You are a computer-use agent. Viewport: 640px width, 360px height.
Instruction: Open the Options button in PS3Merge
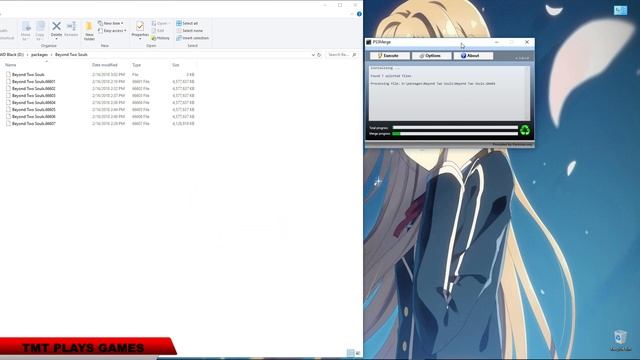click(x=431, y=56)
